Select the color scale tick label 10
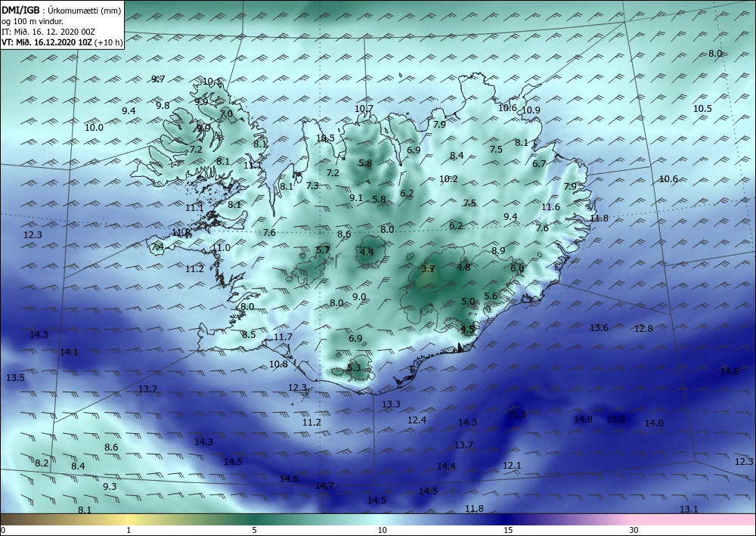 [382, 531]
